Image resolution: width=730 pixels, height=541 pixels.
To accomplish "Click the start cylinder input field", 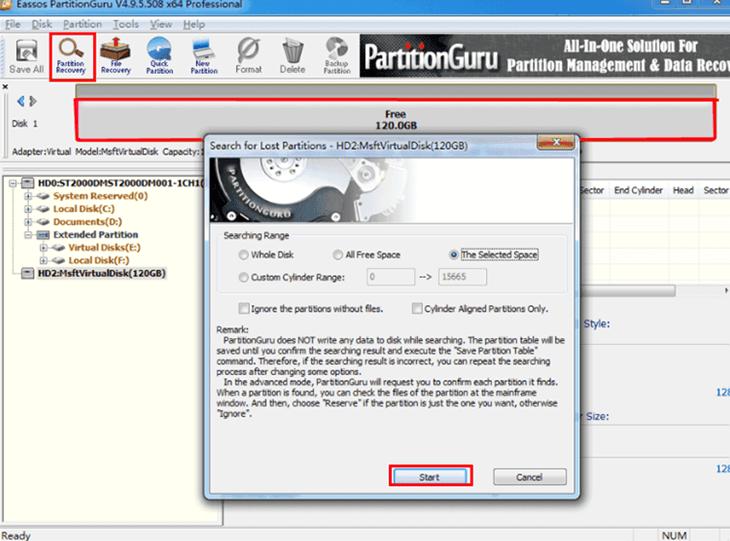I will coord(391,277).
